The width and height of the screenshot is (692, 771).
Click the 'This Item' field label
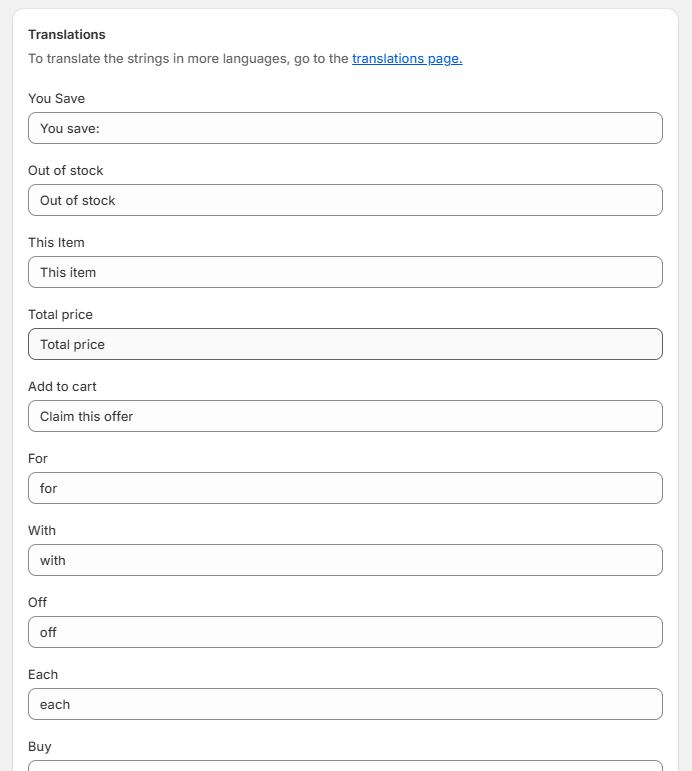coord(56,242)
